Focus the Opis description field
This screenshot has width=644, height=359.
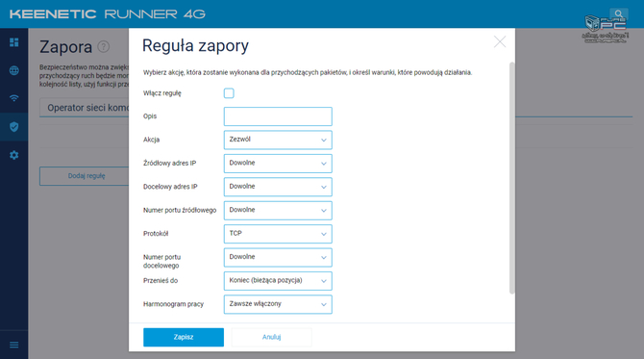[278, 116]
